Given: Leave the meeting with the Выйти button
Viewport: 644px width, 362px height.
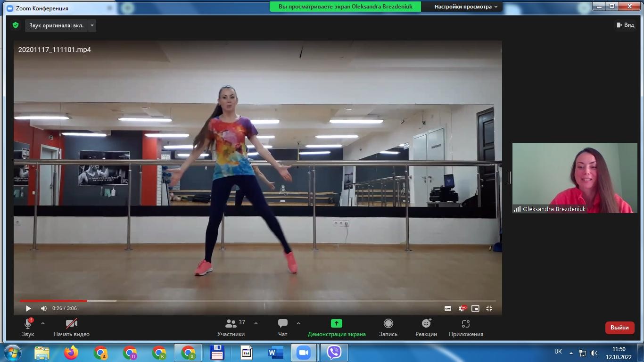Looking at the screenshot, I should 619,328.
